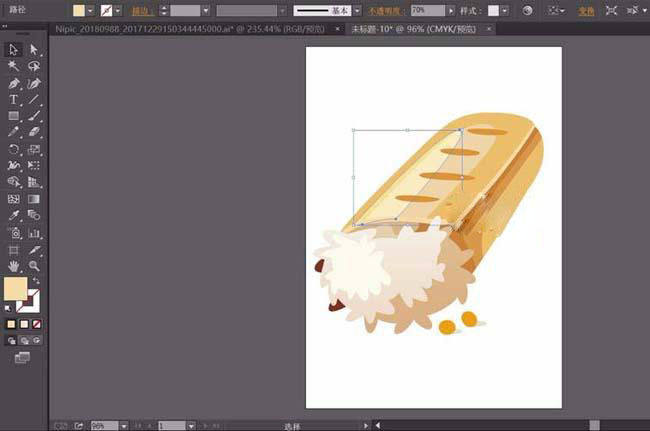Select the Scale tool
Screen dimensions: 650x431
pos(34,149)
